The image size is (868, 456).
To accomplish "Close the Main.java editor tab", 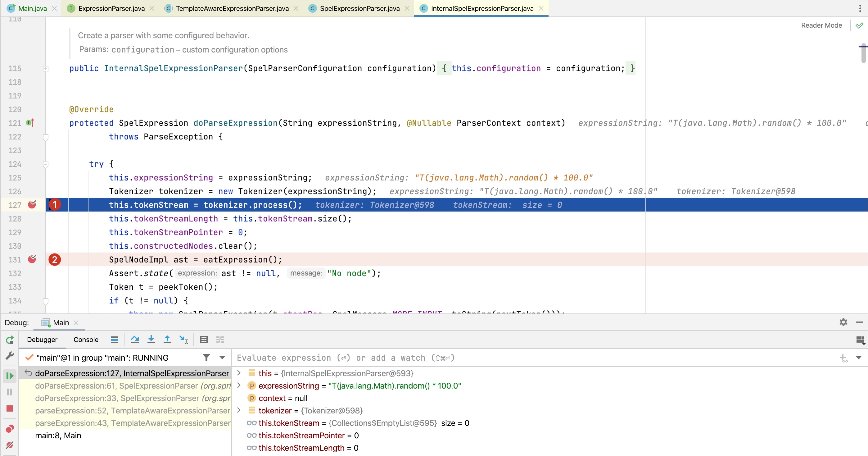I will tap(54, 8).
